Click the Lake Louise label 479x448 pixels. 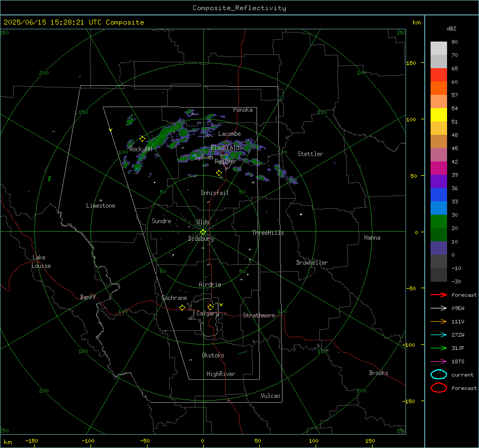point(41,262)
